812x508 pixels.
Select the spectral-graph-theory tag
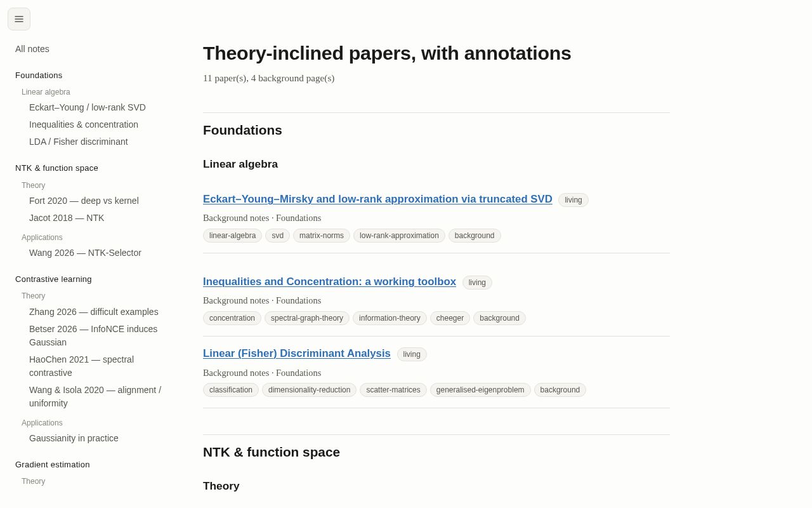tap(307, 318)
